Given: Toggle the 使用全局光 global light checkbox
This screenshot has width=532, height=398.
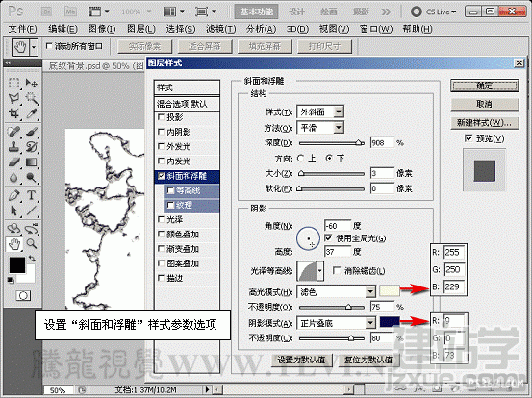Looking at the screenshot, I should tap(328, 238).
